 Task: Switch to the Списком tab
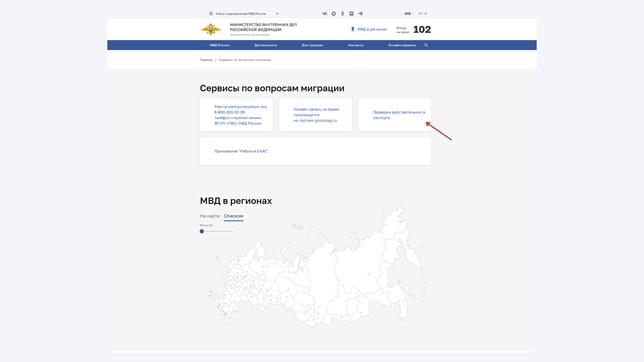point(233,216)
